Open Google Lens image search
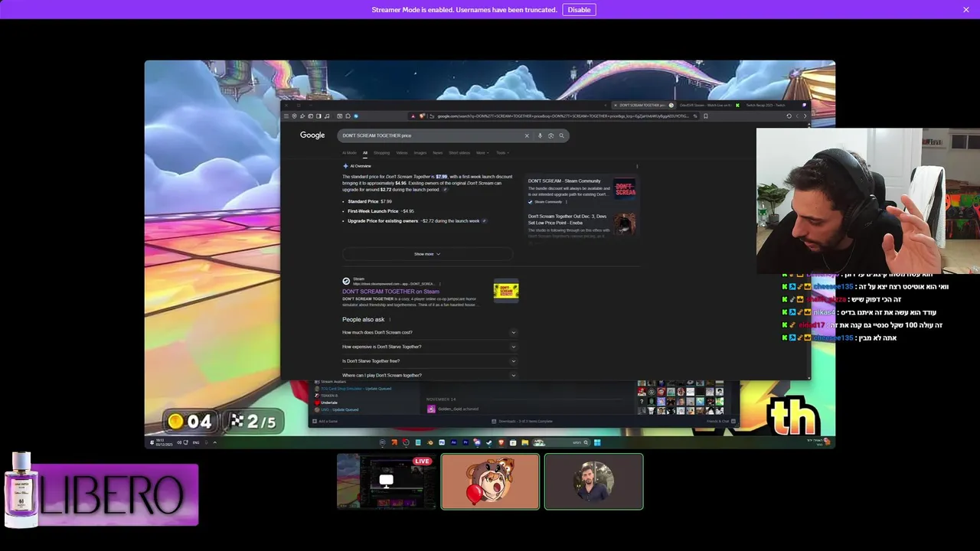 (x=550, y=135)
